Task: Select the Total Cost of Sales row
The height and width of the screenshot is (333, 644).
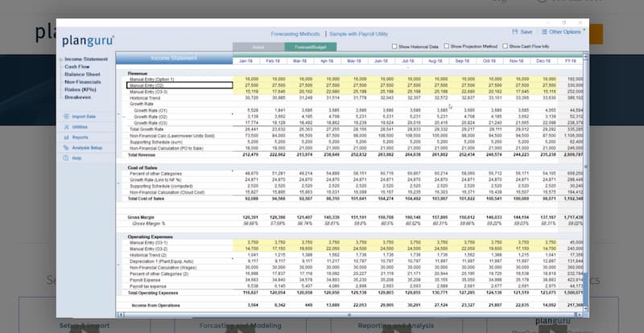Action: pos(146,199)
